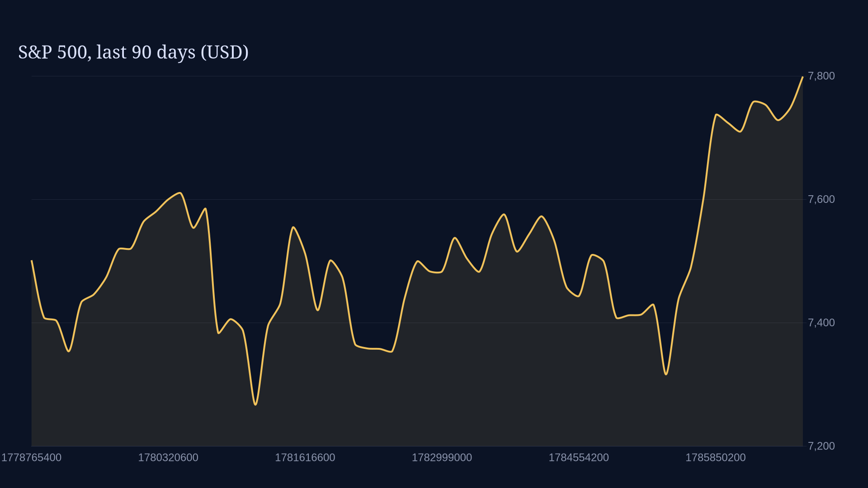Click the x-axis label 1782999000
The image size is (868, 488).
[x=442, y=458]
